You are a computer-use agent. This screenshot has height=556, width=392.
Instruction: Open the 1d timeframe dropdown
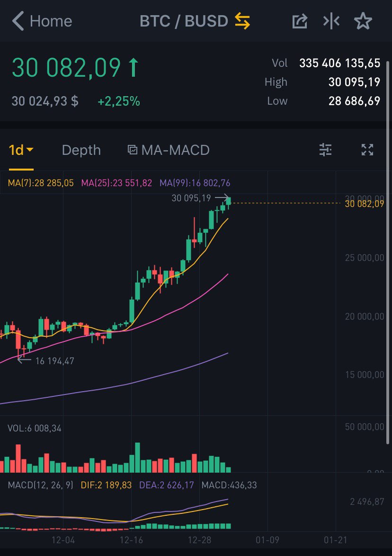[x=21, y=150]
